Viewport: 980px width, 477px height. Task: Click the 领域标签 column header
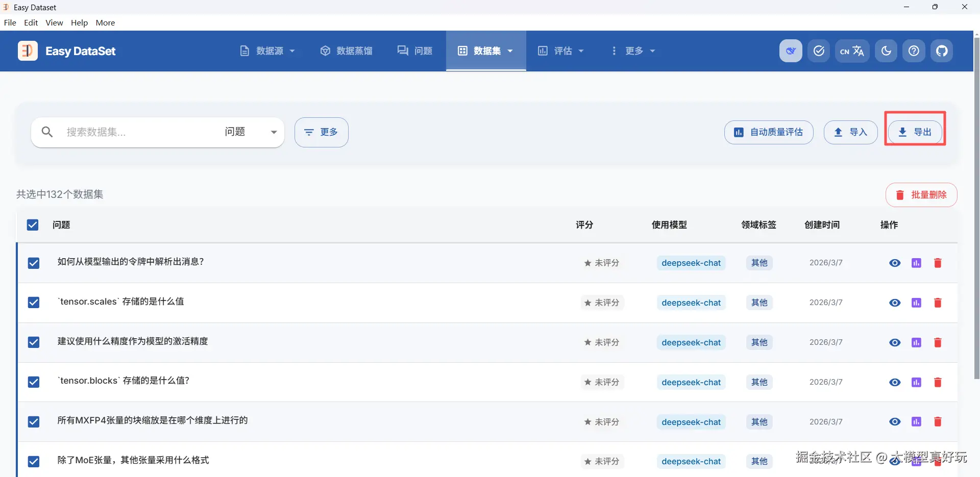[x=759, y=225]
